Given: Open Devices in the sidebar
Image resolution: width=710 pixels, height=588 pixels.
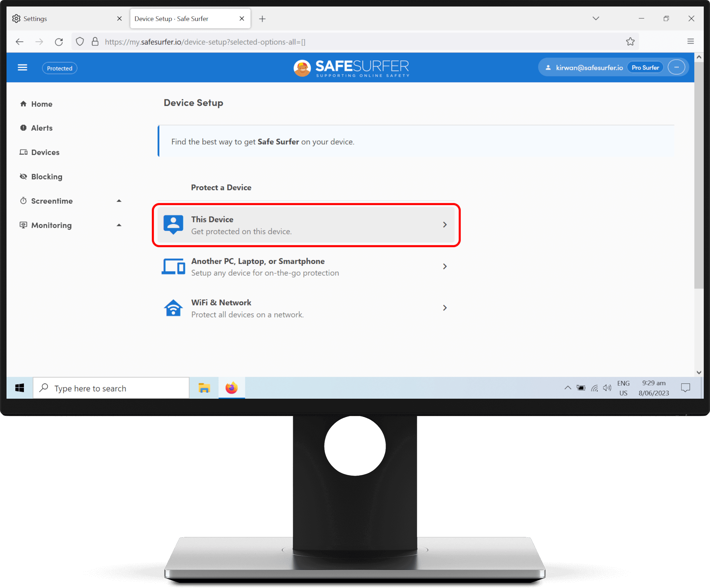Looking at the screenshot, I should [x=45, y=152].
